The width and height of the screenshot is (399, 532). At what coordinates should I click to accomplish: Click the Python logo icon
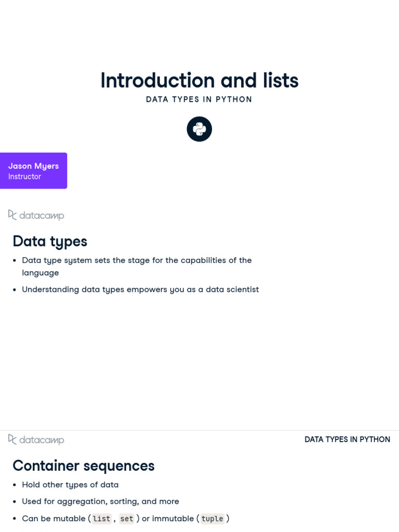click(199, 129)
